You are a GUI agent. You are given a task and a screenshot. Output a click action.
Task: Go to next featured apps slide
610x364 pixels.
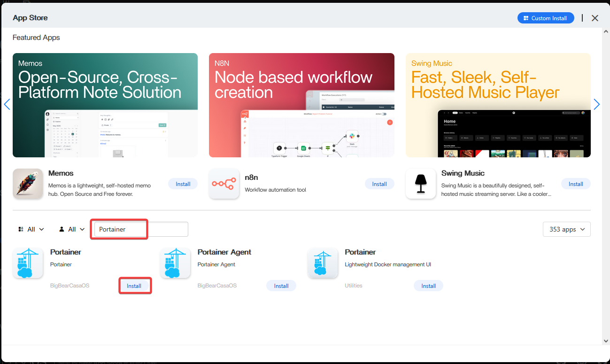point(596,104)
